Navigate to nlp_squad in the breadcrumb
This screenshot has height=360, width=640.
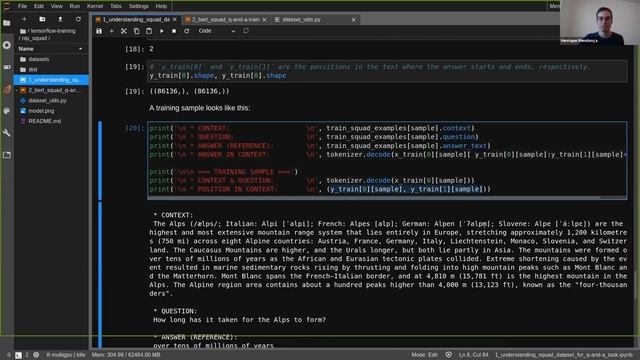pyautogui.click(x=34, y=38)
